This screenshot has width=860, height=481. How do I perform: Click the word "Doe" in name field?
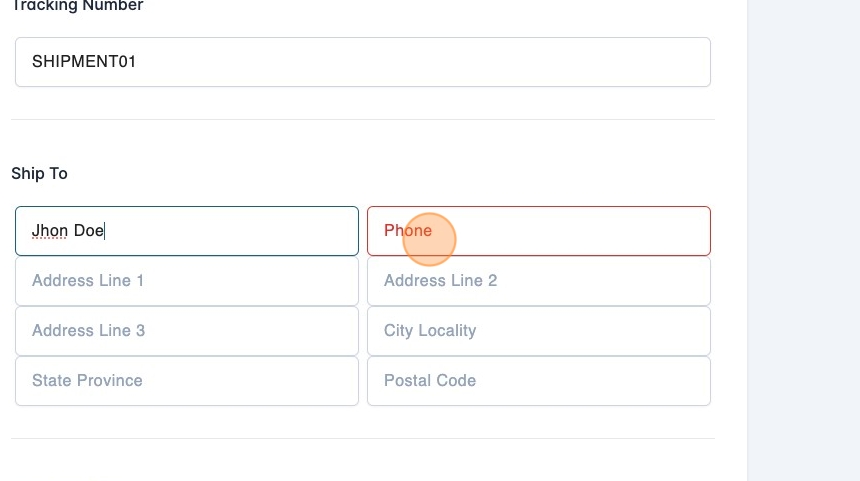tap(89, 231)
